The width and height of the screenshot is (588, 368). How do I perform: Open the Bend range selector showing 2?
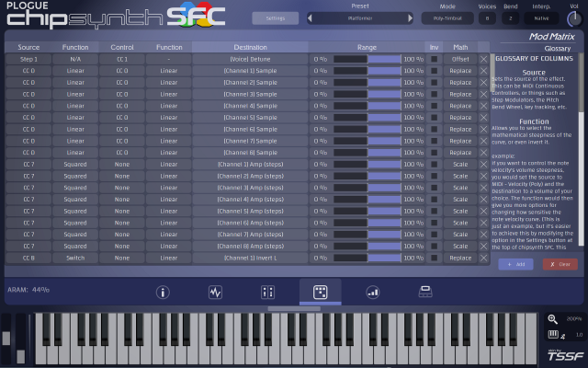(511, 18)
